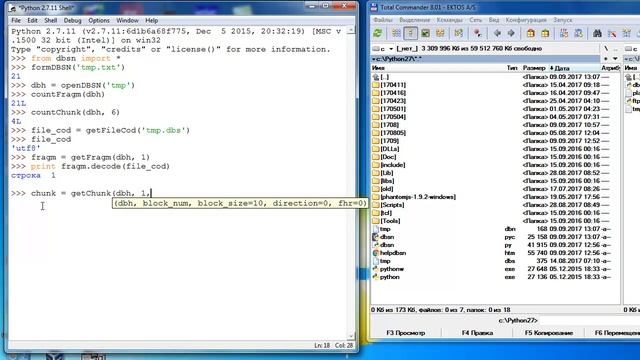This screenshot has width=640, height=360.
Task: Click the new FTP connection icon
Action: 578,33
